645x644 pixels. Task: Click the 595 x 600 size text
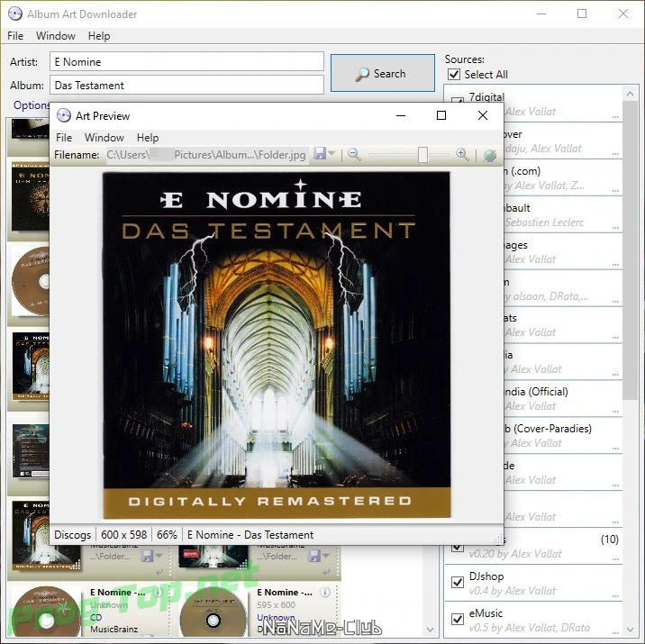click(x=276, y=605)
